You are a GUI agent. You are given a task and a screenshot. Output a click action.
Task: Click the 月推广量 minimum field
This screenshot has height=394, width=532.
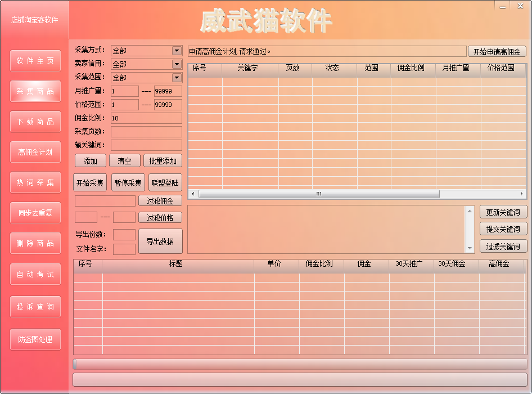[124, 91]
